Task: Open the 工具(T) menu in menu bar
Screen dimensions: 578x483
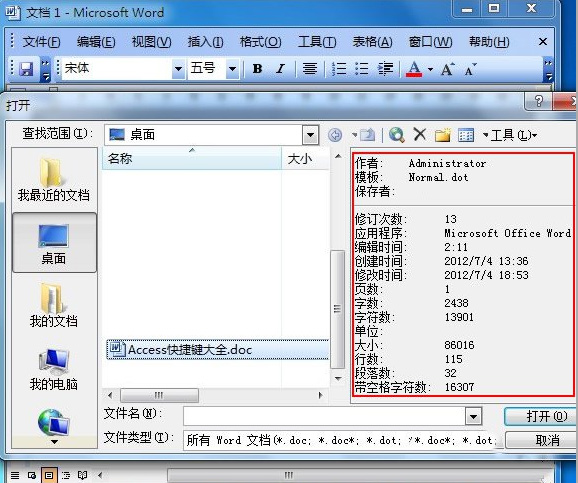Action: coord(317,42)
